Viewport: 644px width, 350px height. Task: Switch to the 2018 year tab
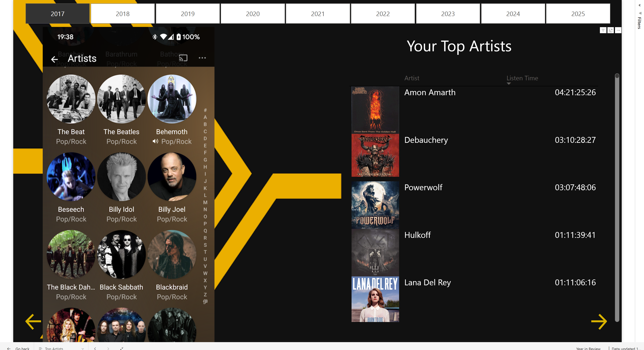click(122, 14)
